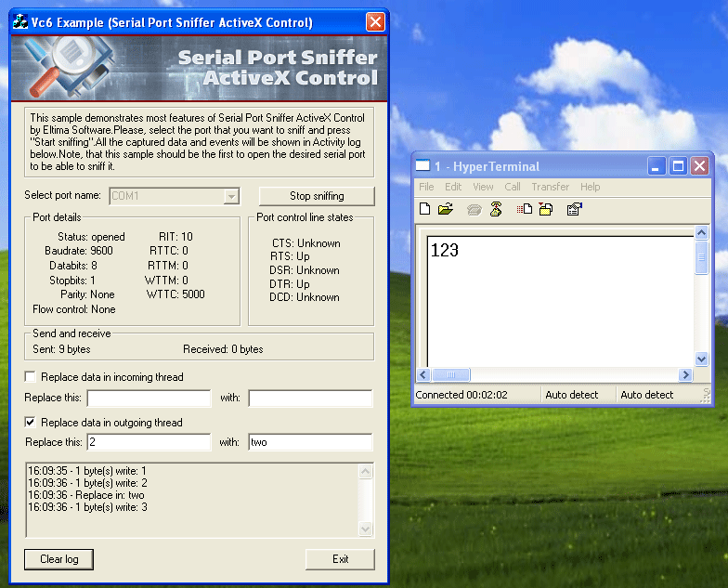Close the HyperTerminal window
Image resolution: width=728 pixels, height=588 pixels.
[x=699, y=166]
